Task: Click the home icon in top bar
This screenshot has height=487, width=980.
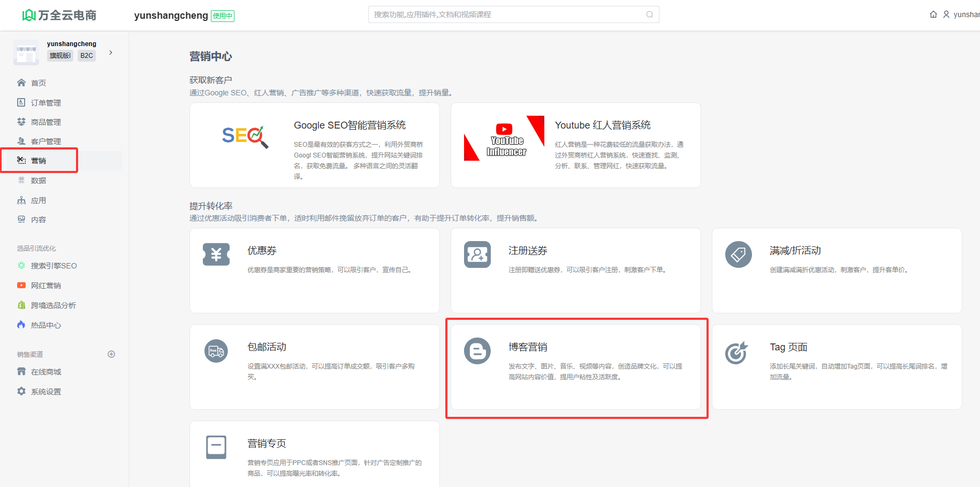Action: coord(933,14)
